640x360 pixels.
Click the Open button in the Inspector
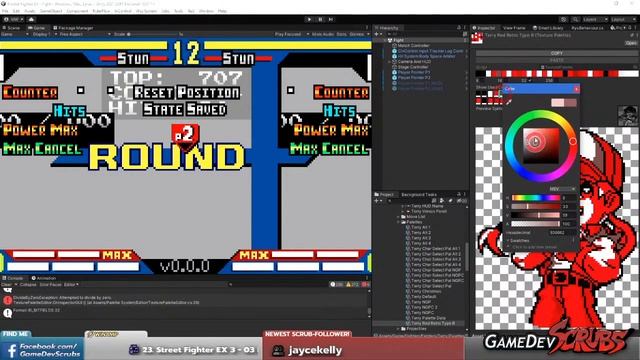pyautogui.click(x=631, y=43)
